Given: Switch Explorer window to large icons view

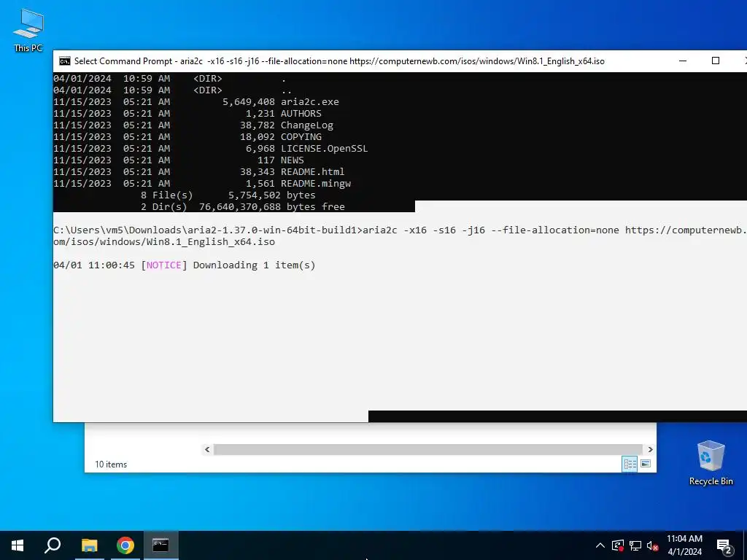Looking at the screenshot, I should 646,464.
